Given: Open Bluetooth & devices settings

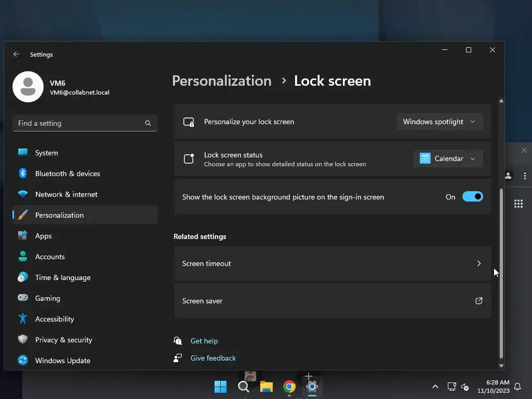Looking at the screenshot, I should (x=85, y=174).
